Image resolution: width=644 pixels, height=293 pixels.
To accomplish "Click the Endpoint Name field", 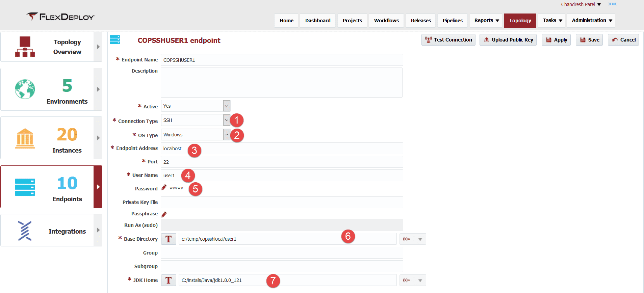I will (x=282, y=60).
